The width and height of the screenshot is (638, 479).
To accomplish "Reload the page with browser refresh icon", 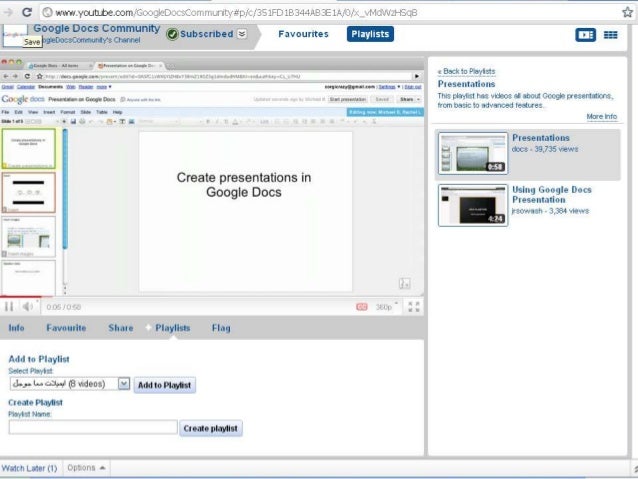I will (x=27, y=12).
